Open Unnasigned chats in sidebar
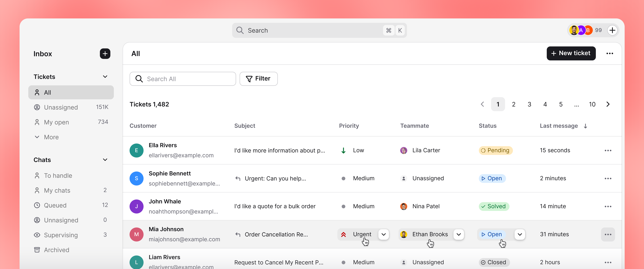Screen dimensions: 644x269 (71, 220)
